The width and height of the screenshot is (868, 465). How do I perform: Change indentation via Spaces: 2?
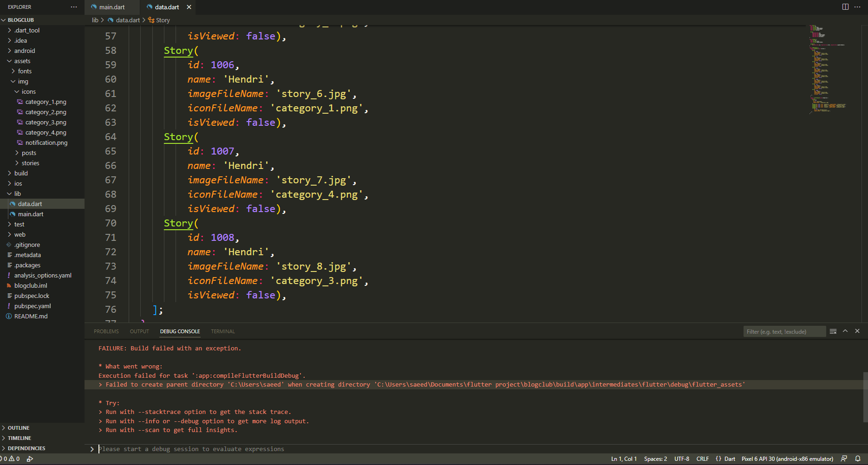point(655,459)
